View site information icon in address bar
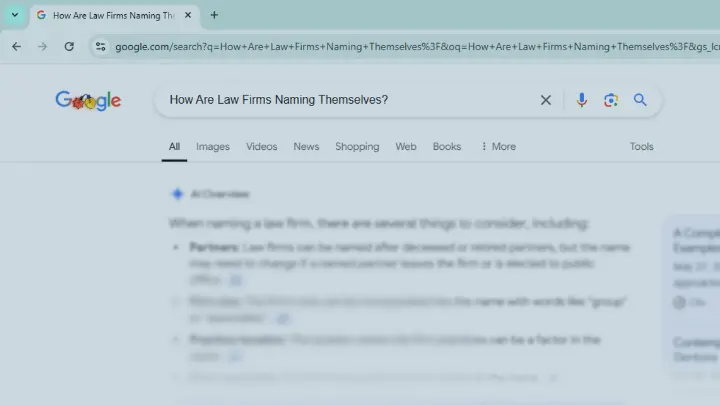Viewport: 720px width, 405px height. coord(101,46)
